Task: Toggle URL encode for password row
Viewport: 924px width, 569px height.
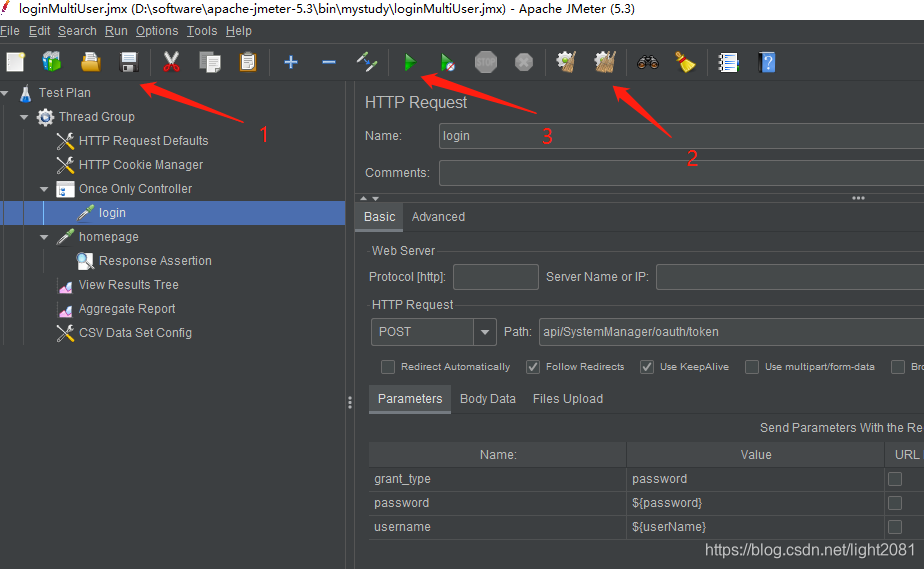Action: click(895, 503)
